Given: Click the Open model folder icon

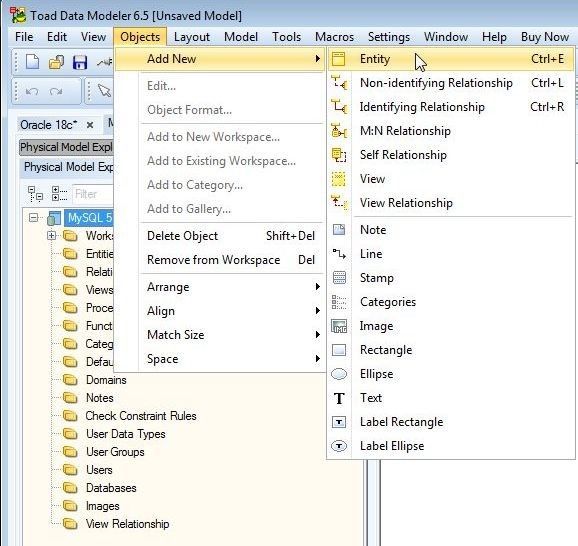Looking at the screenshot, I should 56,62.
